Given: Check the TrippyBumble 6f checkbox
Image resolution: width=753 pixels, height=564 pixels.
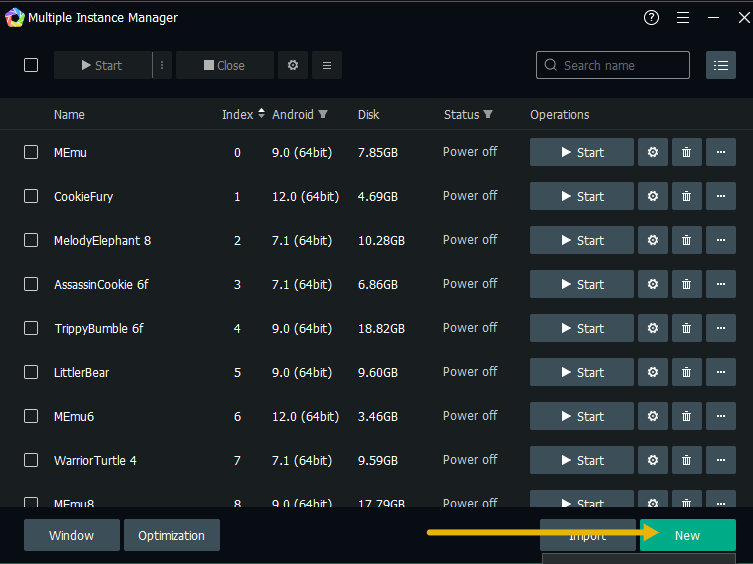Looking at the screenshot, I should pyautogui.click(x=31, y=328).
